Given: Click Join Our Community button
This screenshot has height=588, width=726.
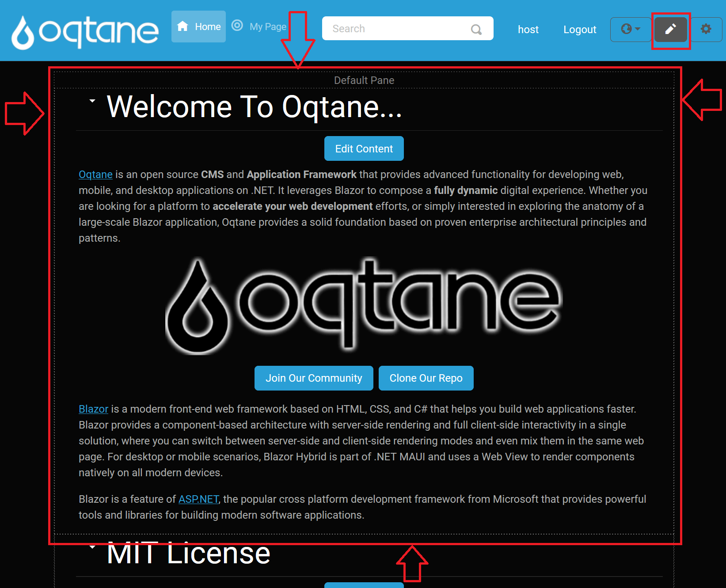Looking at the screenshot, I should click(314, 378).
